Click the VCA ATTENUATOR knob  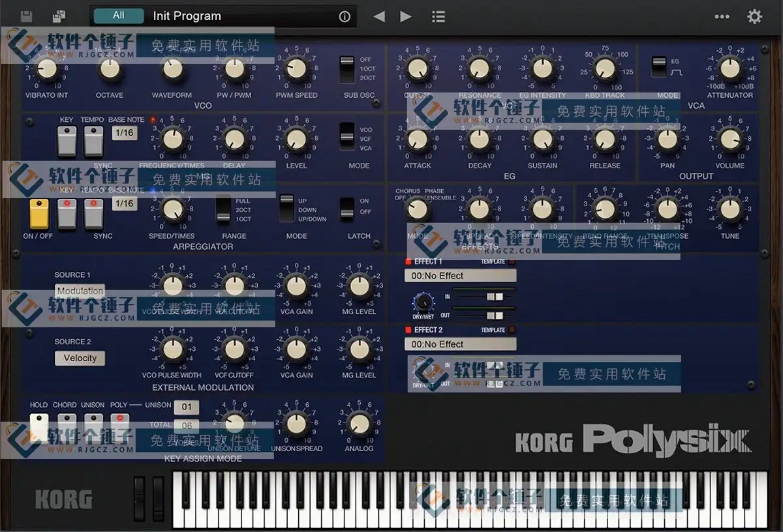(x=730, y=68)
